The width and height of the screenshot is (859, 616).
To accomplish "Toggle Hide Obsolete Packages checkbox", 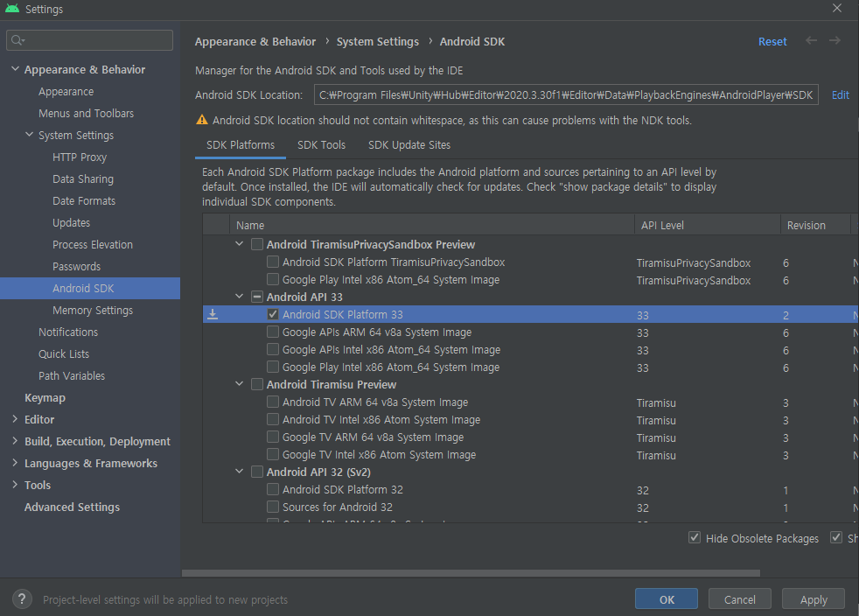I will pos(694,537).
